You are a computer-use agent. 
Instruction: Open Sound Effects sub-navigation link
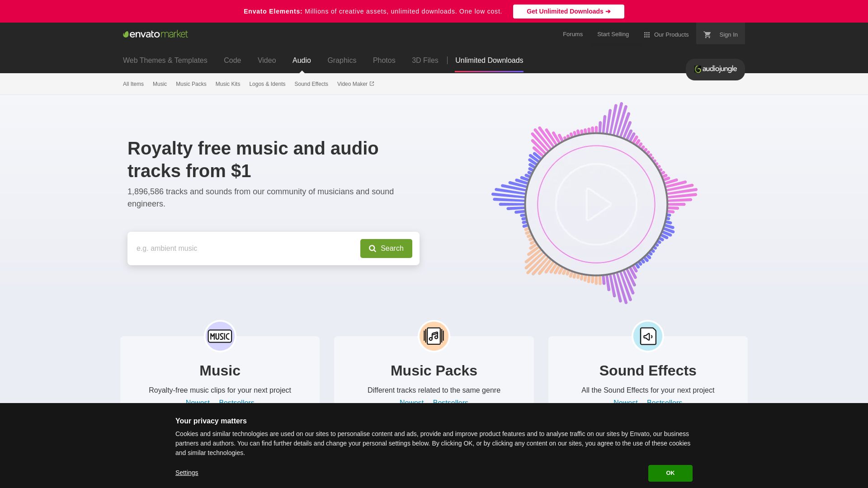[x=311, y=84]
